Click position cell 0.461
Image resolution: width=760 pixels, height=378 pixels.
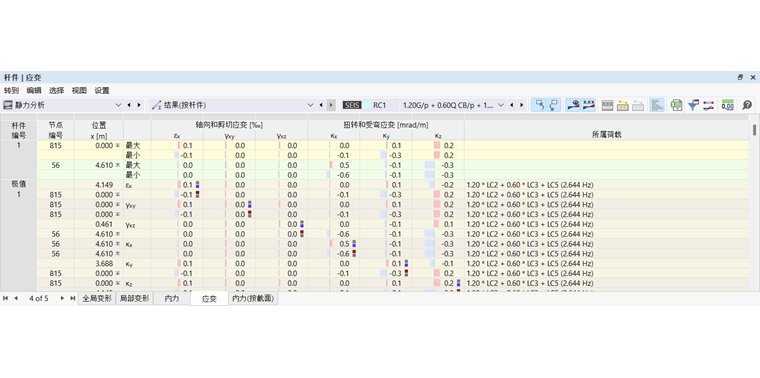pyautogui.click(x=99, y=224)
